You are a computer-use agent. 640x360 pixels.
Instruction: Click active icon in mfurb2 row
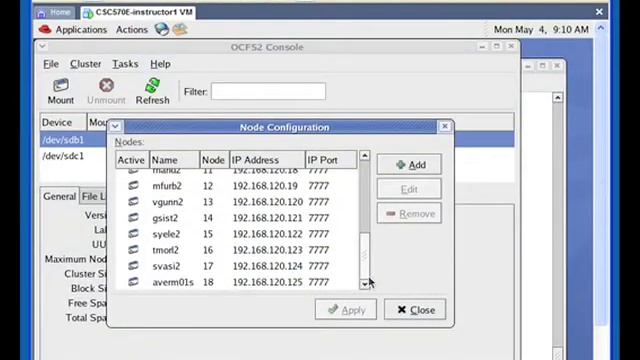click(x=133, y=186)
